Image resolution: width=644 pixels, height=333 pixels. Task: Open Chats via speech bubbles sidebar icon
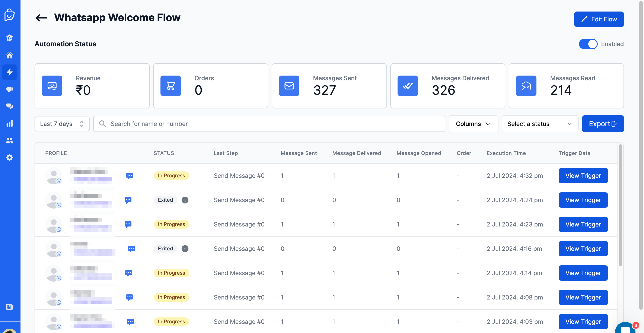click(10, 106)
